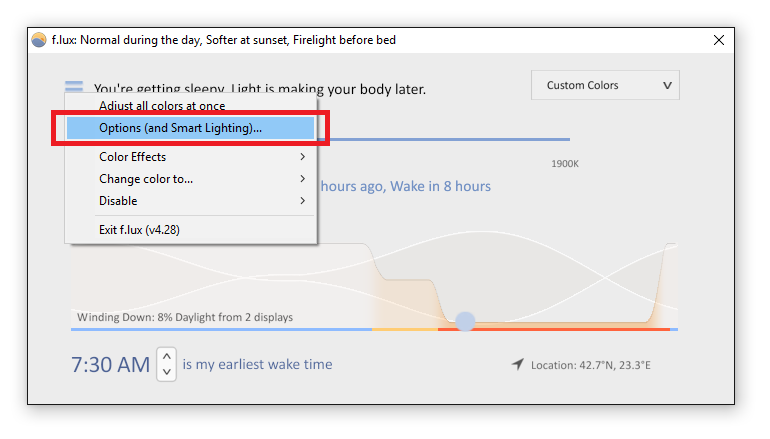
Task: Decrease wake time with down arrow
Action: [166, 372]
